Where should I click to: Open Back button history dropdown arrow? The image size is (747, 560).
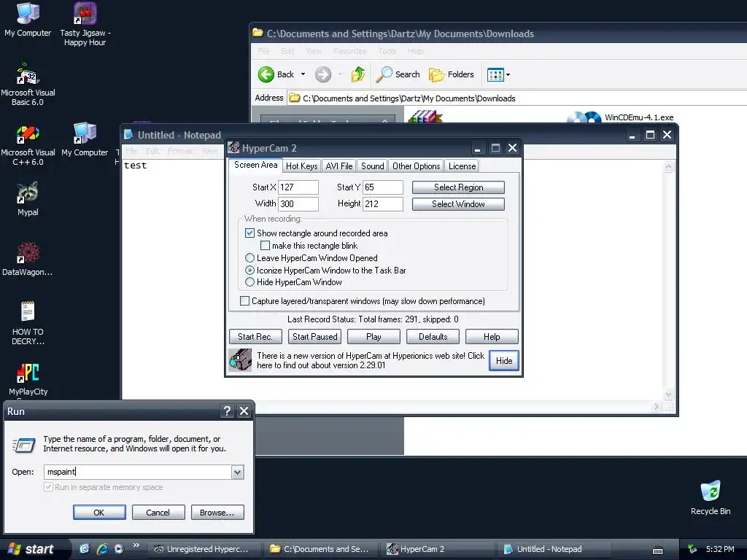tap(303, 74)
